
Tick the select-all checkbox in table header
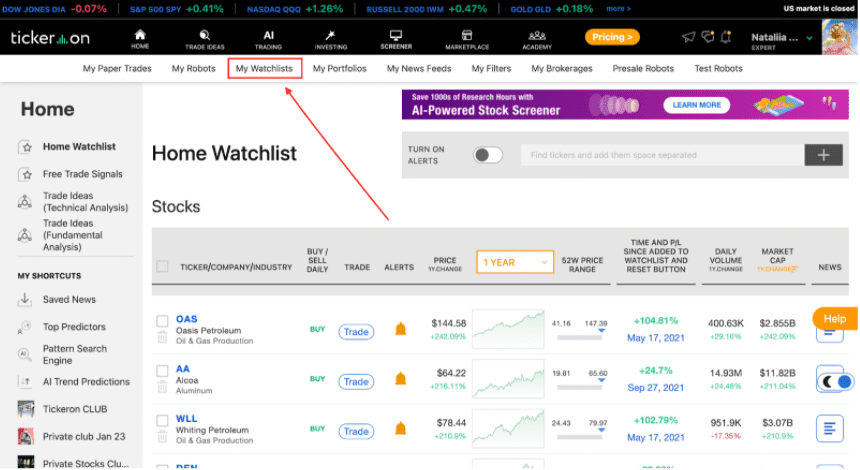(162, 267)
